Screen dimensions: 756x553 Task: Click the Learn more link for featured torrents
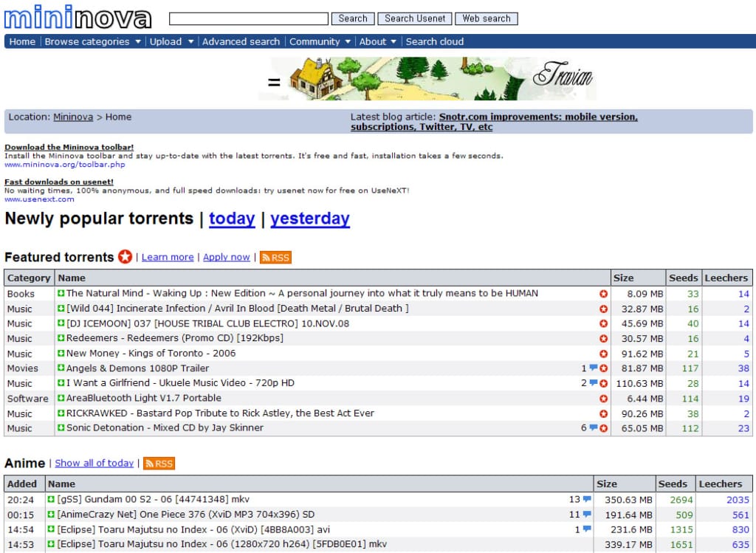pyautogui.click(x=168, y=257)
